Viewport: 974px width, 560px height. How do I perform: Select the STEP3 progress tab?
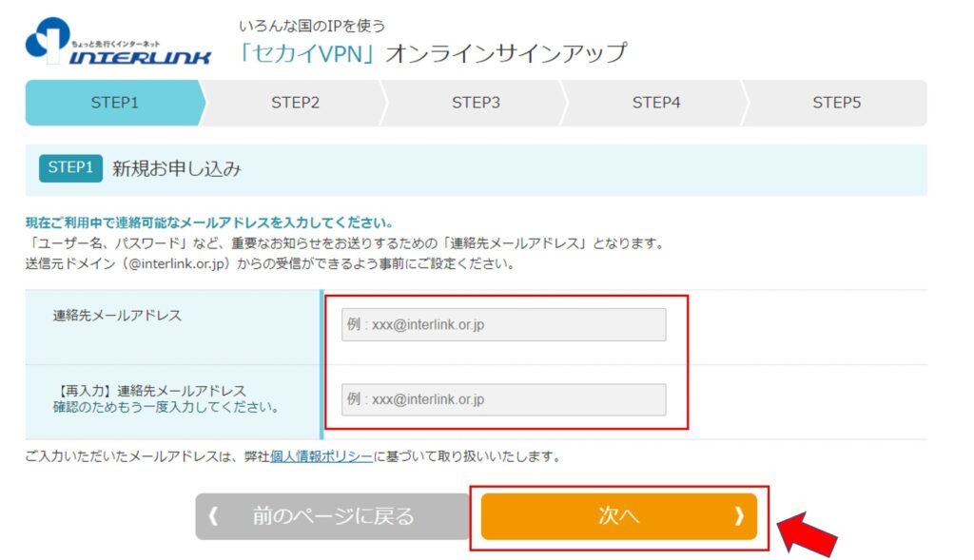476,103
